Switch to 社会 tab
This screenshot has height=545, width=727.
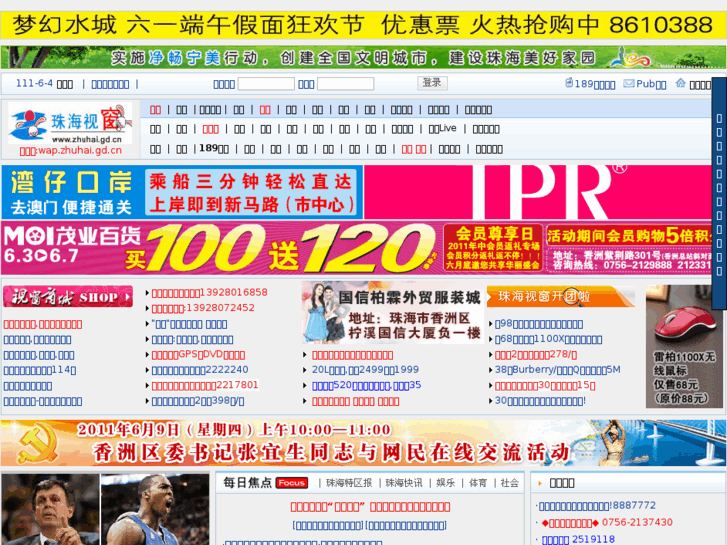click(510, 483)
